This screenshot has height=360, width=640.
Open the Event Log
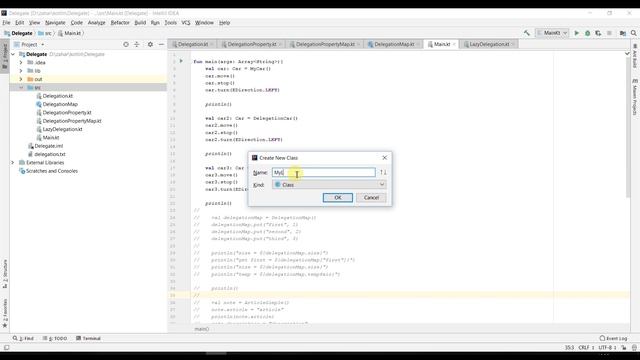(613, 338)
